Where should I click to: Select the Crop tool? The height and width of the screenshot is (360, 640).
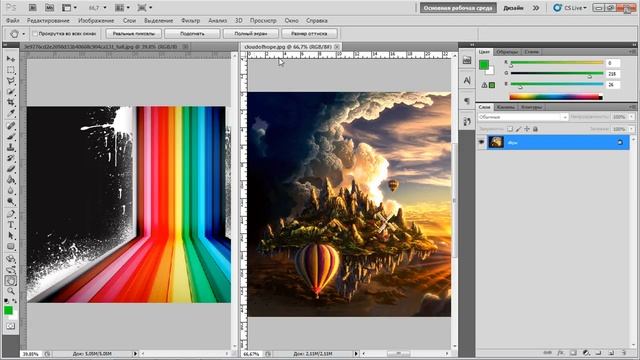click(11, 102)
